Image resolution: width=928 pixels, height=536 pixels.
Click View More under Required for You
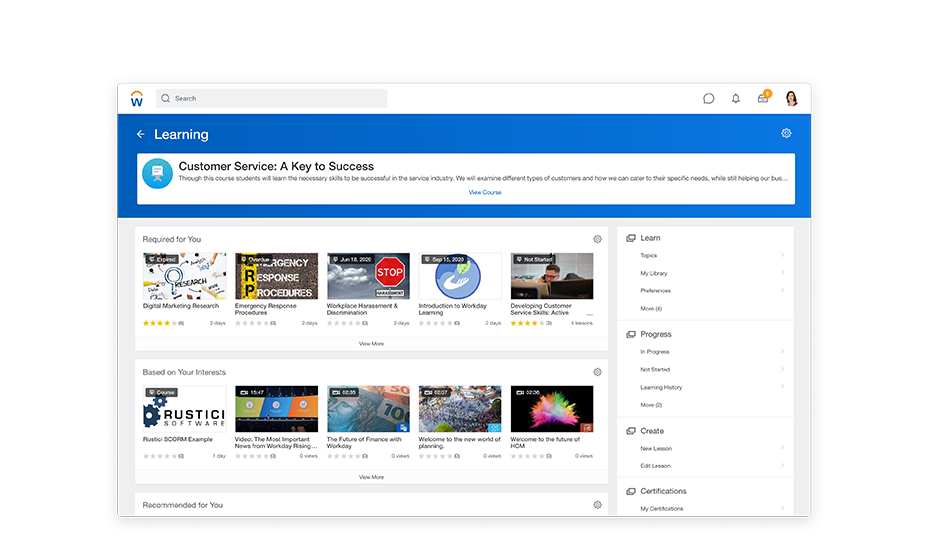[371, 344]
